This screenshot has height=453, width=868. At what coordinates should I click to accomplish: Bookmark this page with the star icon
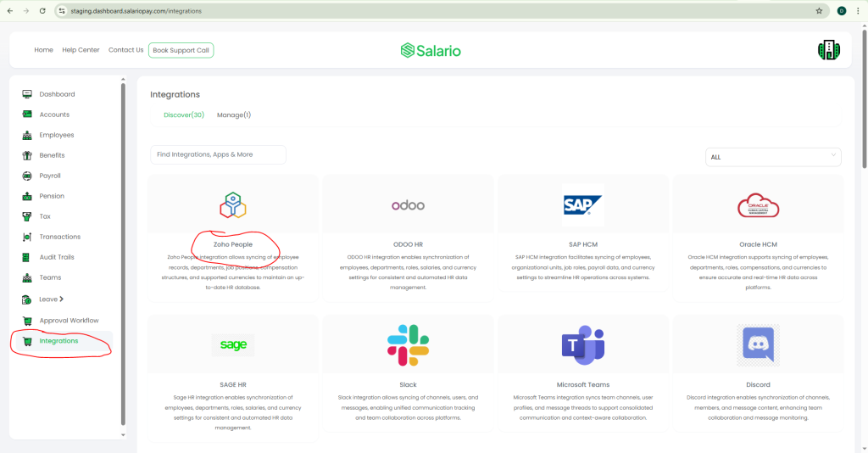(819, 11)
